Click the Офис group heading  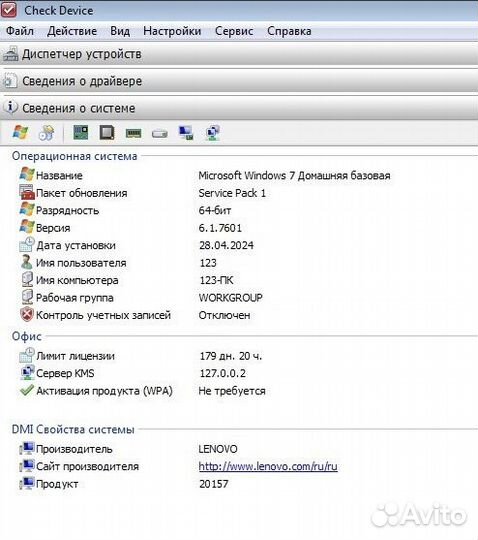click(x=27, y=336)
